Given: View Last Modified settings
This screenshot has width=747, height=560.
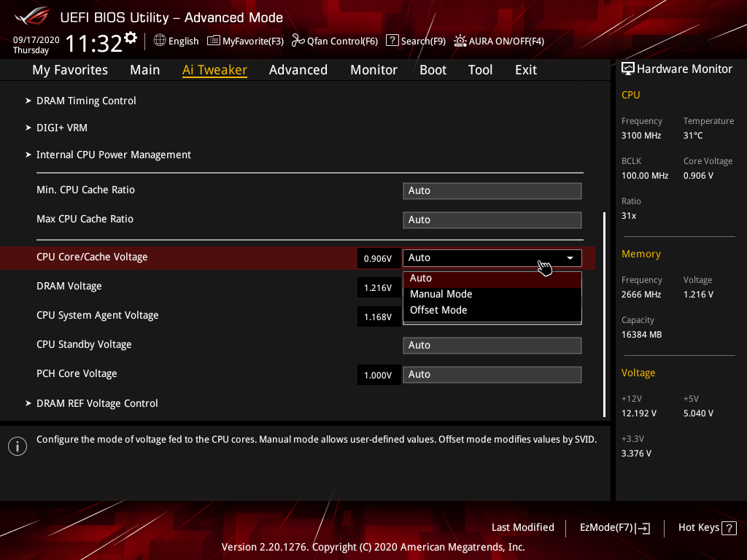Looking at the screenshot, I should (522, 528).
